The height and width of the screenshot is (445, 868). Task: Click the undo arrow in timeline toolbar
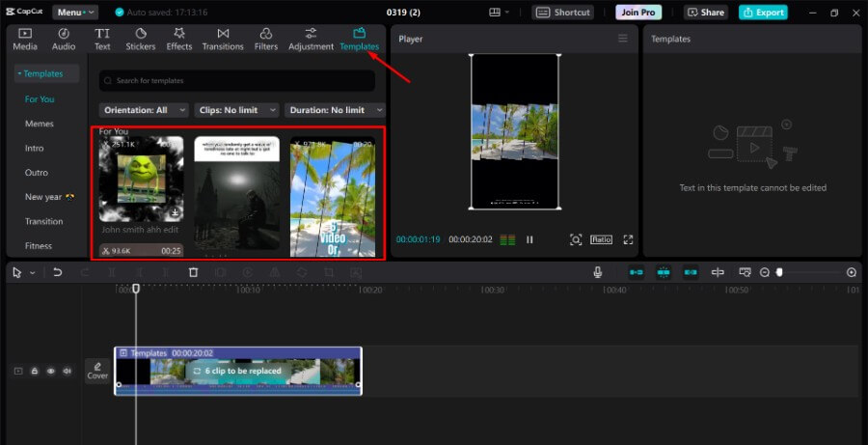coord(57,273)
